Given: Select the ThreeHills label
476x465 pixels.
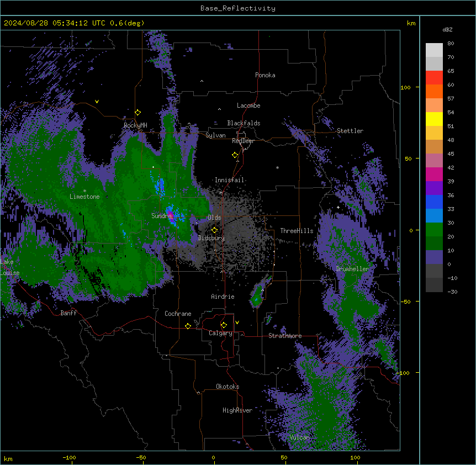Looking at the screenshot, I should click(x=297, y=231).
